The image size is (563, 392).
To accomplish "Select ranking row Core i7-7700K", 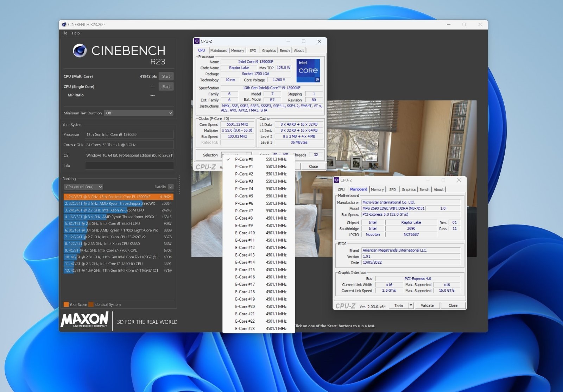I will tap(118, 250).
